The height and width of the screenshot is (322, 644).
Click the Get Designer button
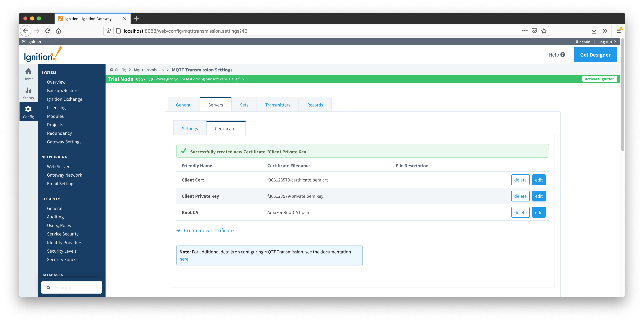point(595,55)
